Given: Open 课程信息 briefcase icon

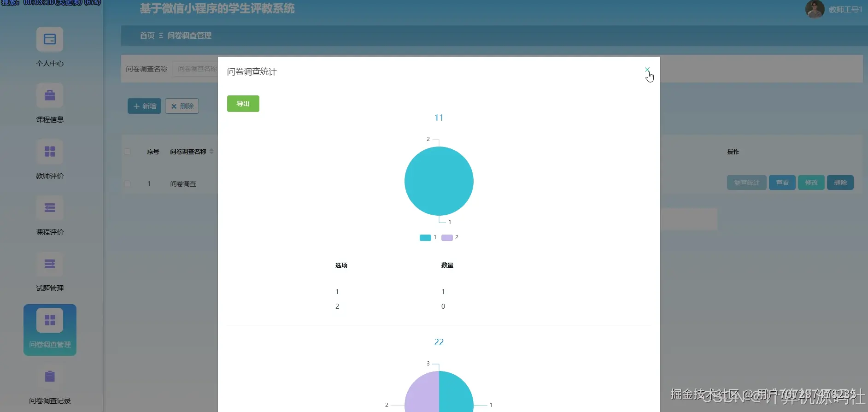Looking at the screenshot, I should tap(50, 96).
